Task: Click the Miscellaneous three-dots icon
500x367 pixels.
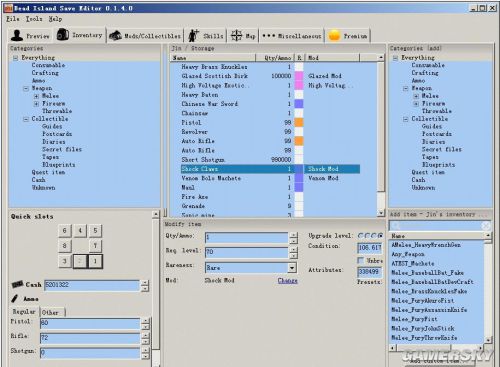Action: click(269, 36)
